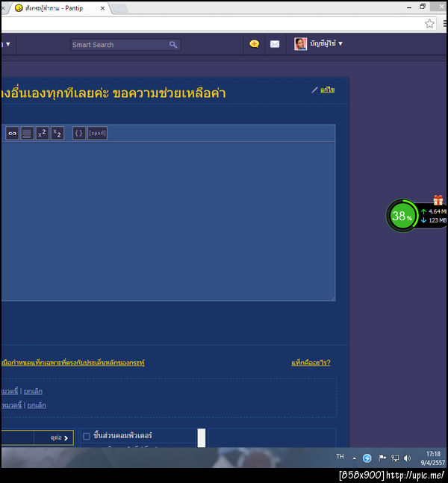
Task: Insert a [spoil] spoiler tag
Action: [97, 134]
